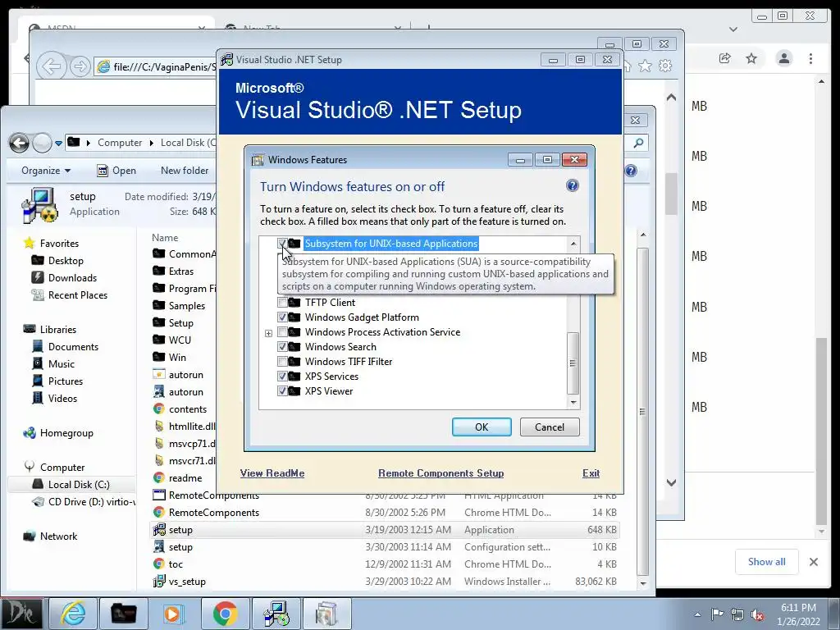Expand Windows Process Activation Service tree node

point(268,333)
